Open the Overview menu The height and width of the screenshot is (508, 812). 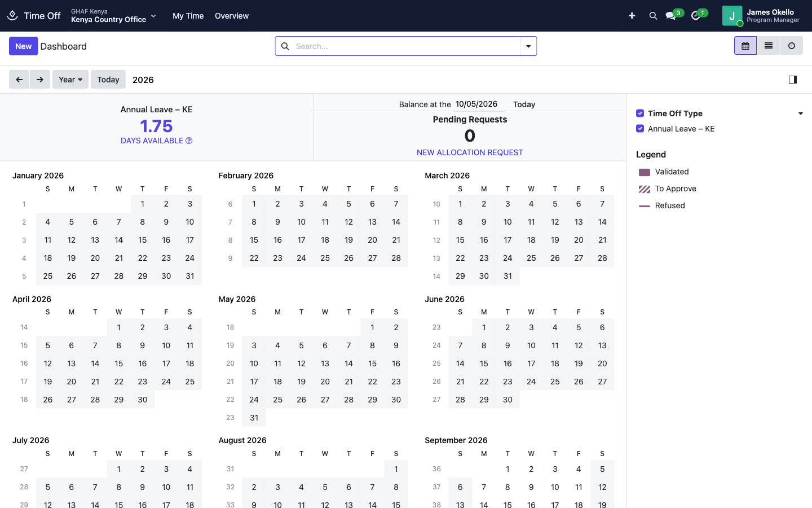[232, 16]
